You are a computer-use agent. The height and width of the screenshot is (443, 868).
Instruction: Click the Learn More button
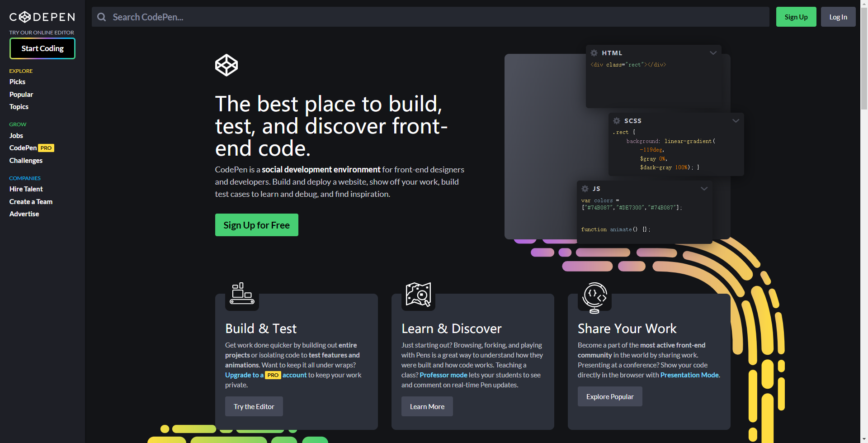(x=427, y=406)
